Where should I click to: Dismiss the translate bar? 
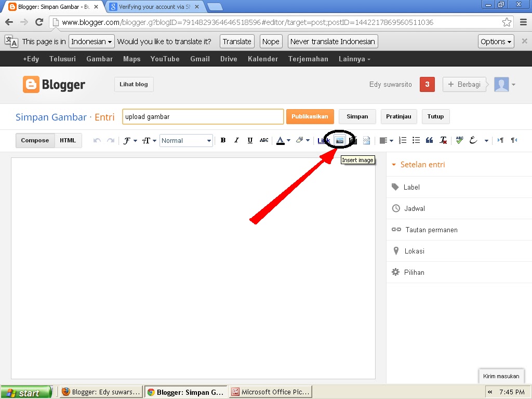coord(525,41)
